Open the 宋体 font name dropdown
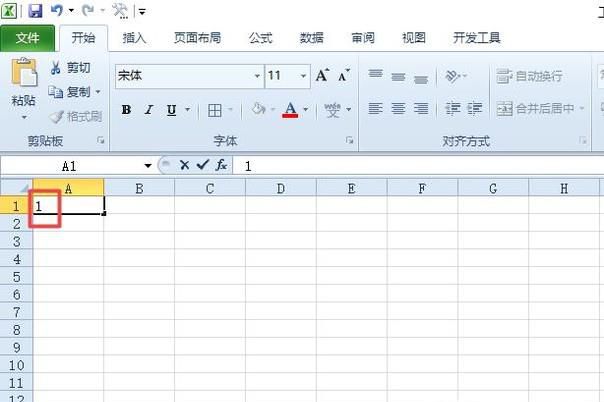604x402 pixels. coord(257,76)
